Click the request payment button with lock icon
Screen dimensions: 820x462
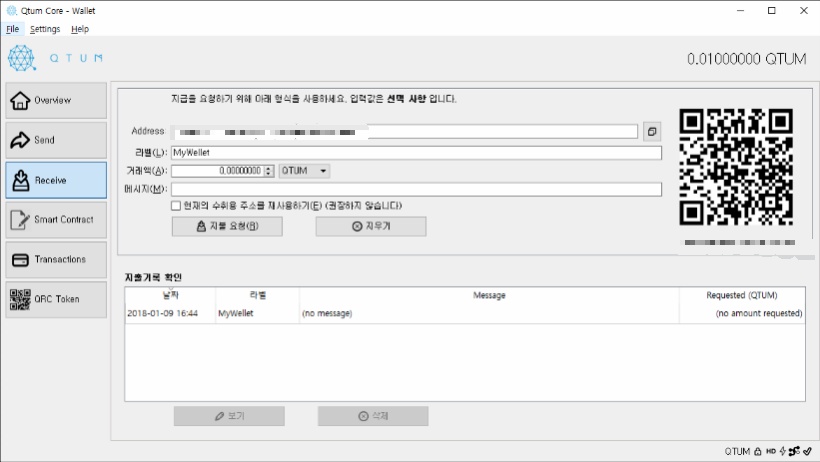click(x=227, y=227)
